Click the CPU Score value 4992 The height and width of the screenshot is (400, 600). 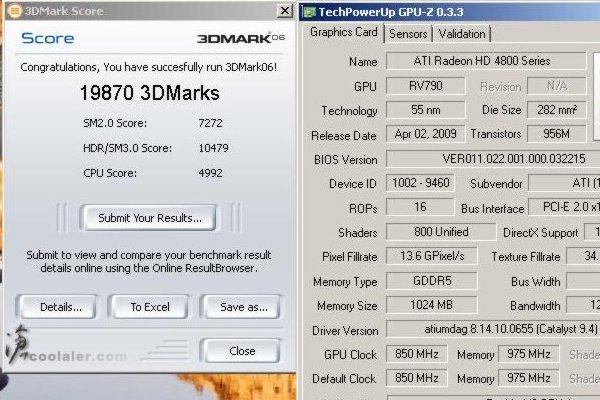point(210,173)
